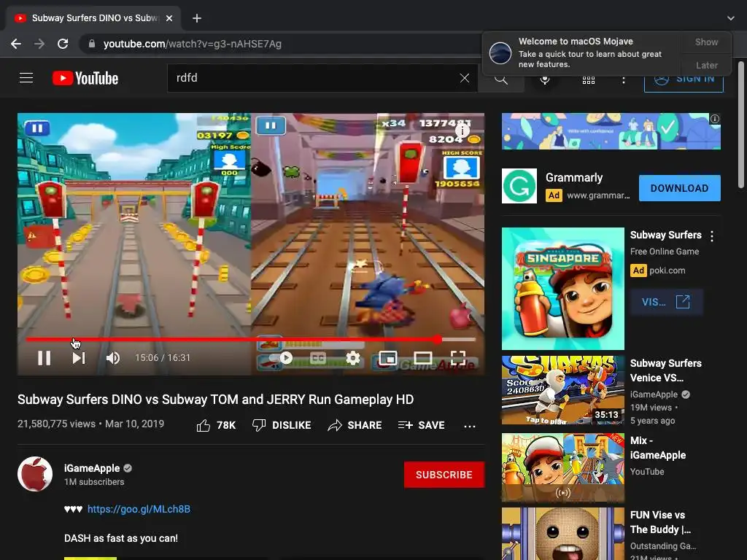This screenshot has height=560, width=747.
Task: Click the VIS... visit site button
Action: coord(666,302)
